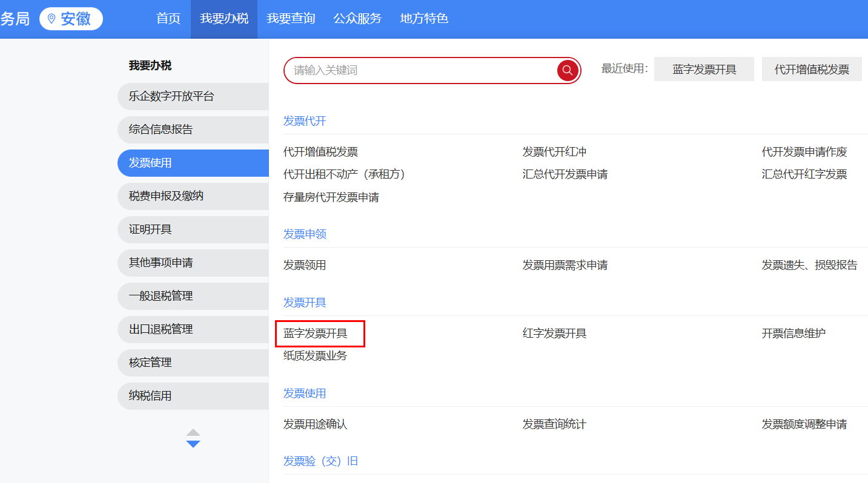Click recent-use button 蓝字发票开具

[704, 69]
